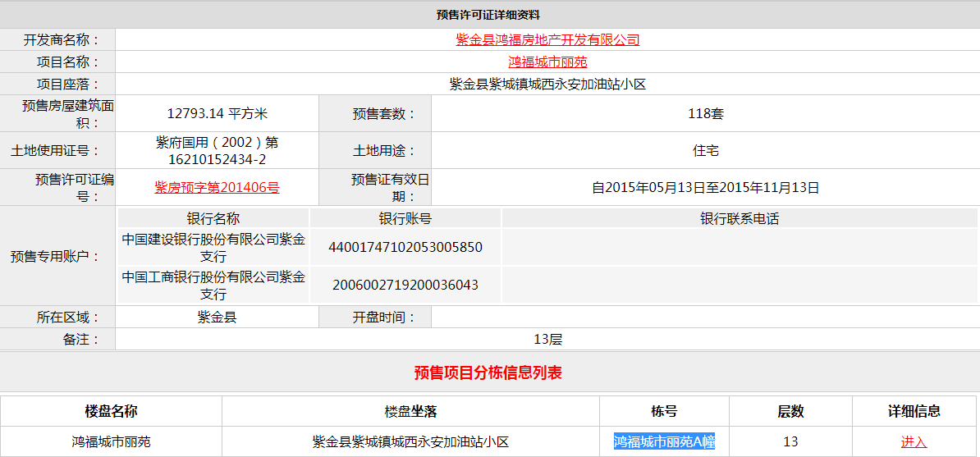The image size is (980, 457).
Task: Click the presale validity date range text
Action: (x=705, y=187)
